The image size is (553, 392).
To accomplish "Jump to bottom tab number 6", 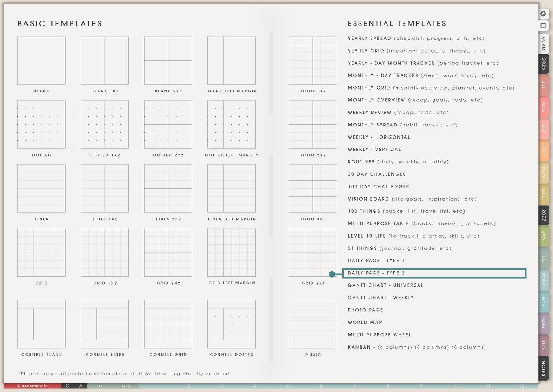I will click(x=321, y=386).
